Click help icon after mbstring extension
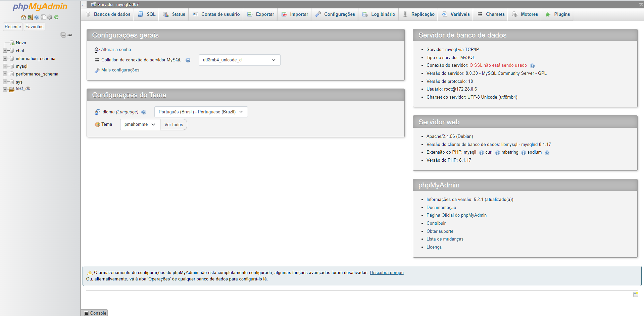Screen dimensions: 644x316 point(524,153)
